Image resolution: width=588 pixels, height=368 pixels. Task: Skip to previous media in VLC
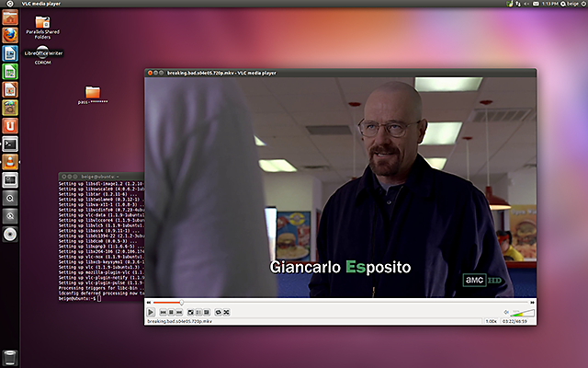click(164, 313)
